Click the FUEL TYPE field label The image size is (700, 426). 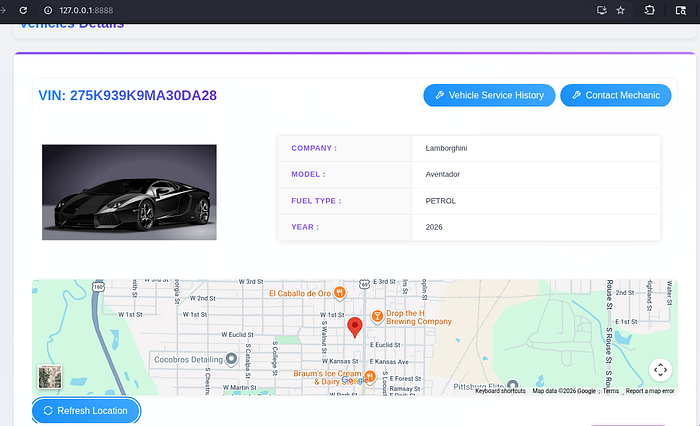316,201
